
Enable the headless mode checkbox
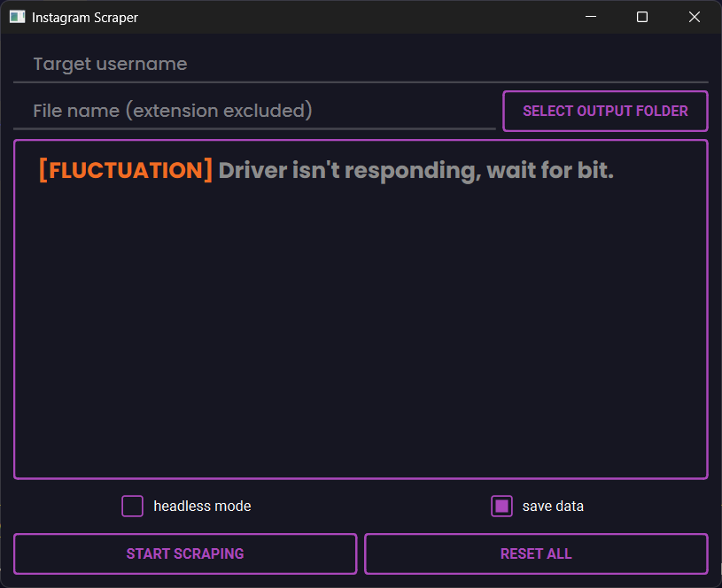pyautogui.click(x=132, y=506)
